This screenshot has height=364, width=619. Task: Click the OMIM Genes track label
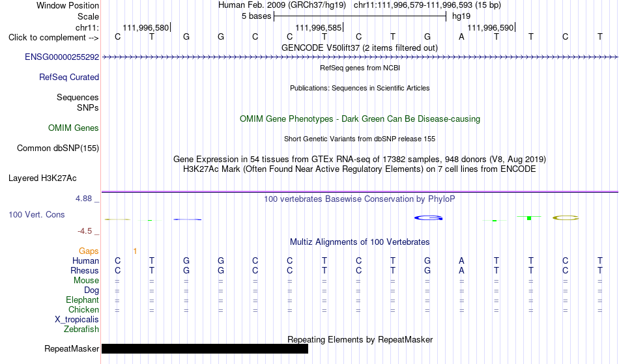pyautogui.click(x=74, y=128)
